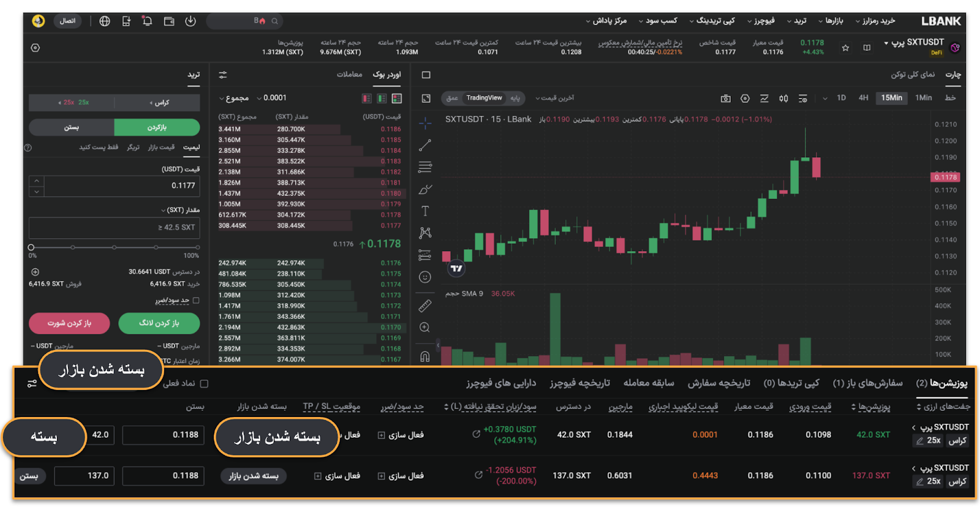Open the notifications bell icon
The width and height of the screenshot is (980, 507).
tap(147, 21)
